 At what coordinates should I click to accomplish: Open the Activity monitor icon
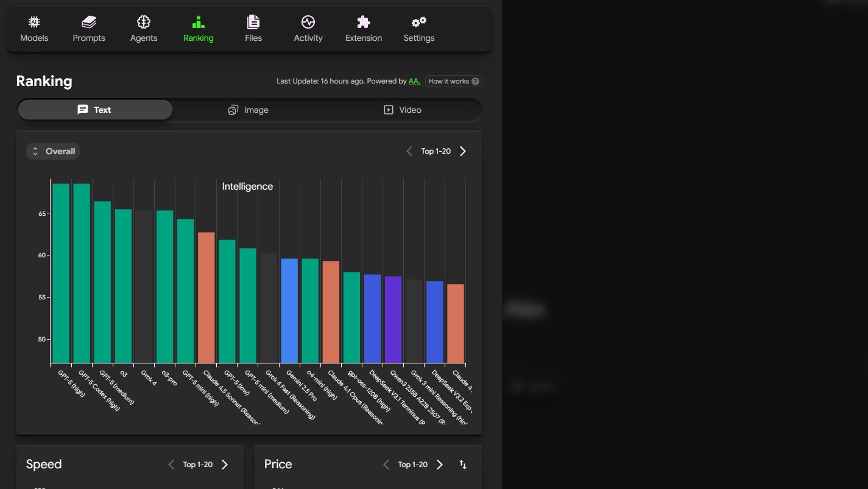308,23
